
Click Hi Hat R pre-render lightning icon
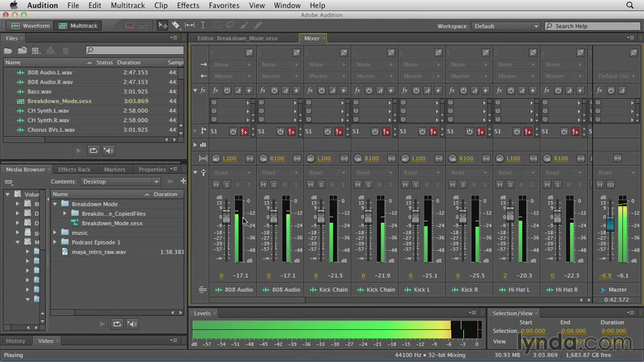pyautogui.click(x=580, y=90)
